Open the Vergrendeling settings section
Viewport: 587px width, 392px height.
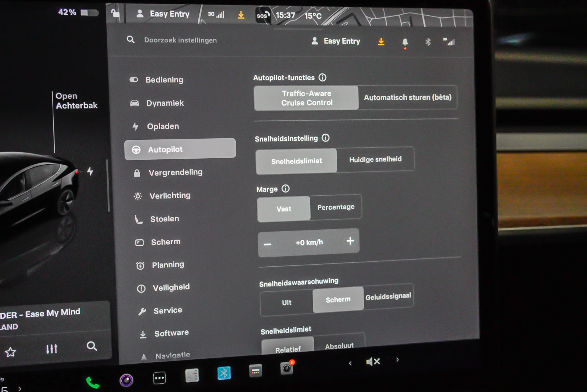pos(176,172)
